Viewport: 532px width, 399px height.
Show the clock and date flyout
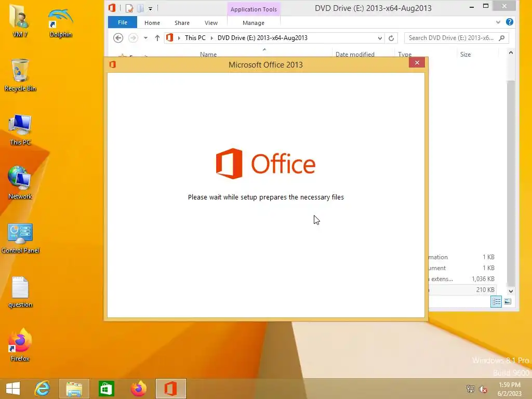(509, 389)
